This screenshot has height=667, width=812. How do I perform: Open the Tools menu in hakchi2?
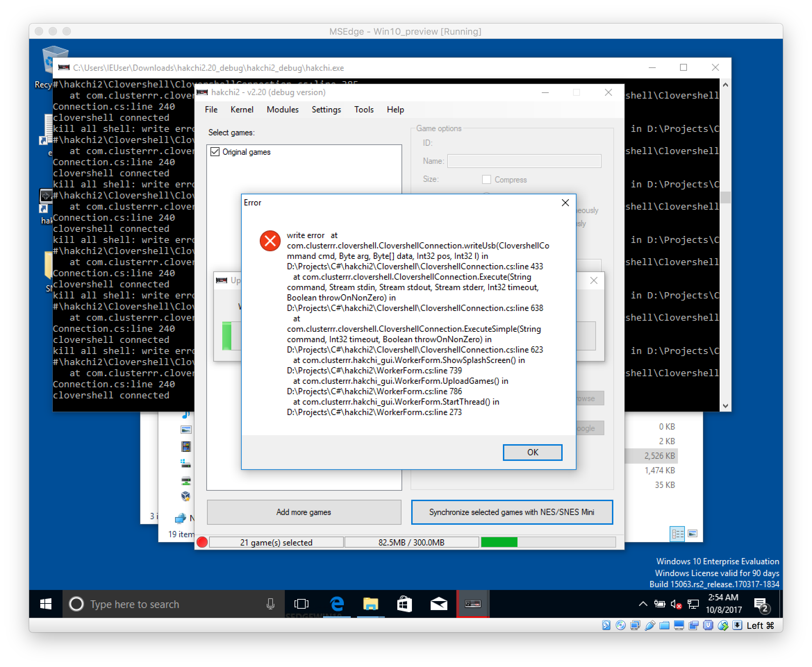point(363,110)
